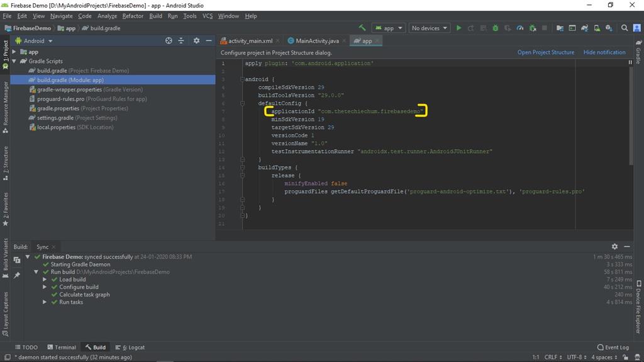The width and height of the screenshot is (644, 362).
Task: Open the Refactor menu
Action: tap(133, 16)
